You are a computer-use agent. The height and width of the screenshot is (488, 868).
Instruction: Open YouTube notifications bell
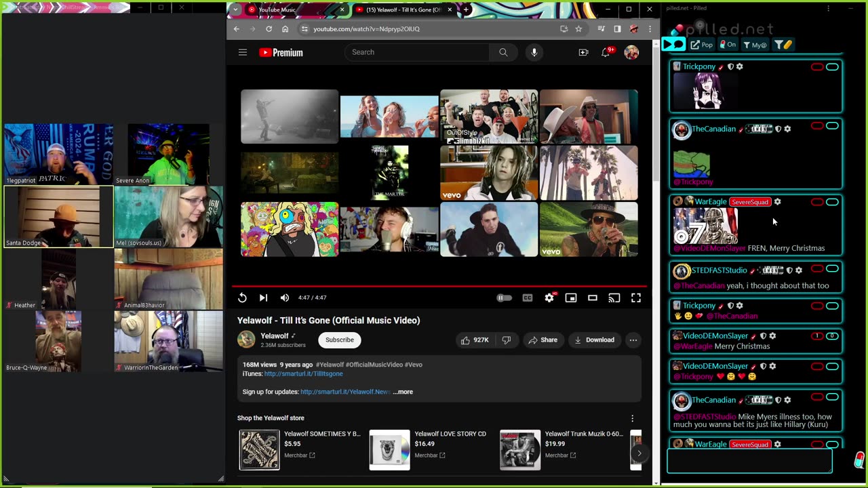(606, 52)
